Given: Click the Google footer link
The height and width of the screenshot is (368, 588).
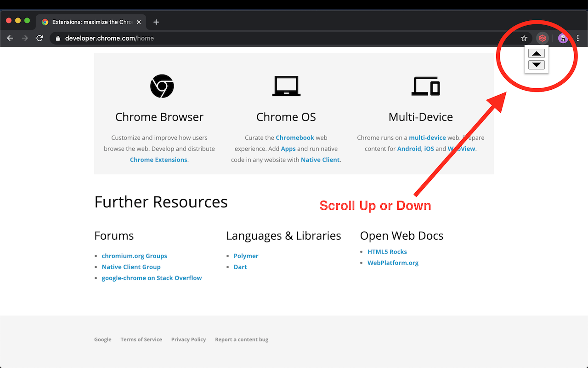Looking at the screenshot, I should (x=102, y=339).
